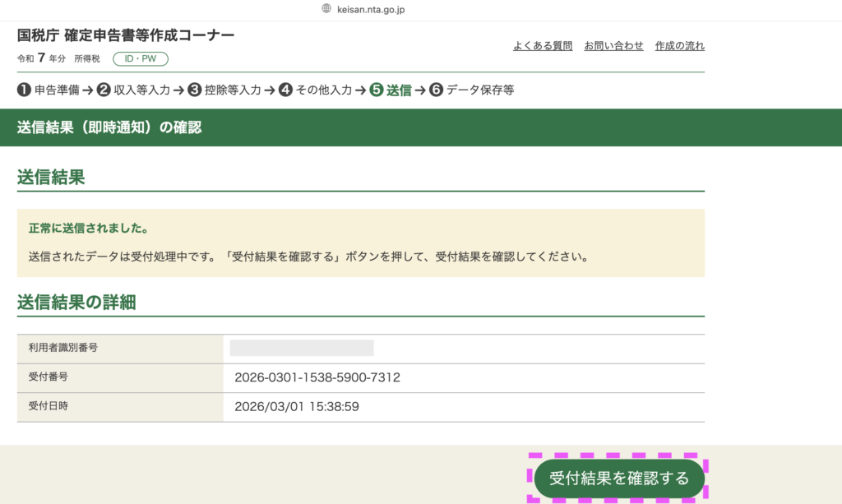This screenshot has width=842, height=504.
Task: Click the 送信結果の詳細 section heading
Action: [x=76, y=303]
